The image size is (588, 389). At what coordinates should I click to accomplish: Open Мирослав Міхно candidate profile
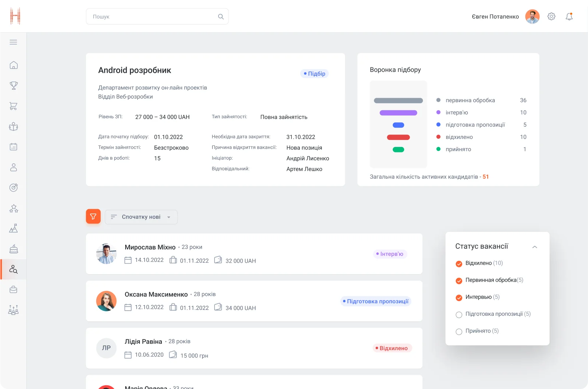click(x=150, y=247)
